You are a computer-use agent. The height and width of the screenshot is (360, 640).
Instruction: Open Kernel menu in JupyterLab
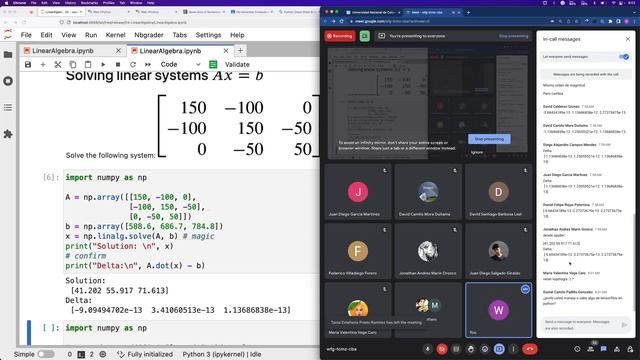116,35
